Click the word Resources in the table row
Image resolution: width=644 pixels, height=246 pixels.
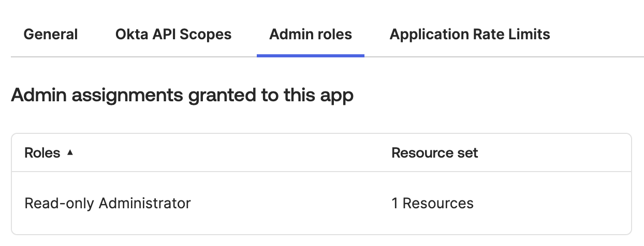tap(438, 203)
